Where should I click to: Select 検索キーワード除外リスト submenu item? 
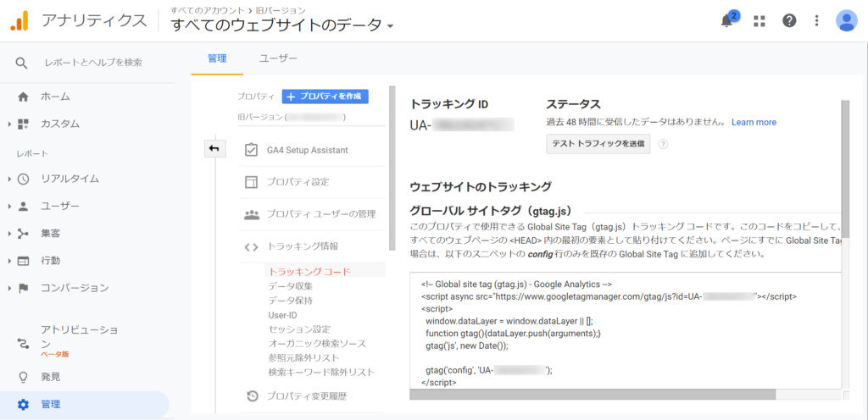[x=321, y=372]
